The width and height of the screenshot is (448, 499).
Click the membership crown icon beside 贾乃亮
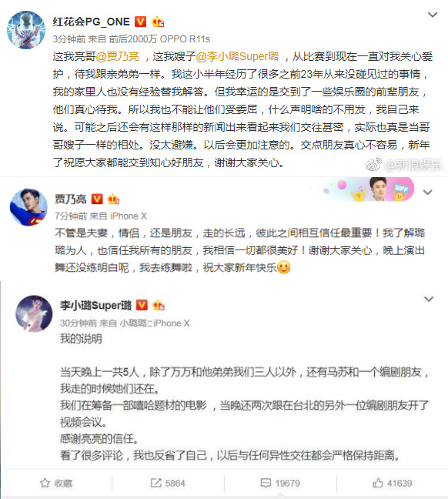(113, 199)
